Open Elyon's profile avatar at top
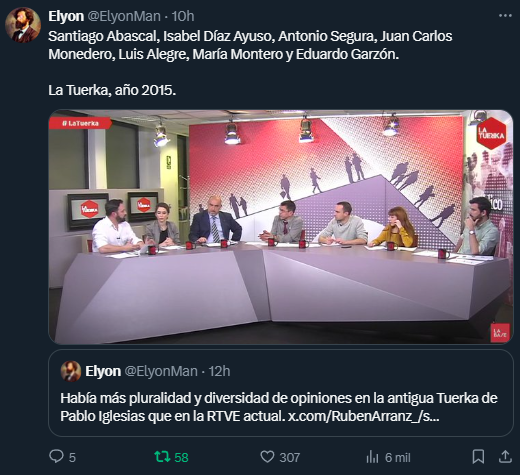Viewport: 522px width, 475px height. (23, 25)
